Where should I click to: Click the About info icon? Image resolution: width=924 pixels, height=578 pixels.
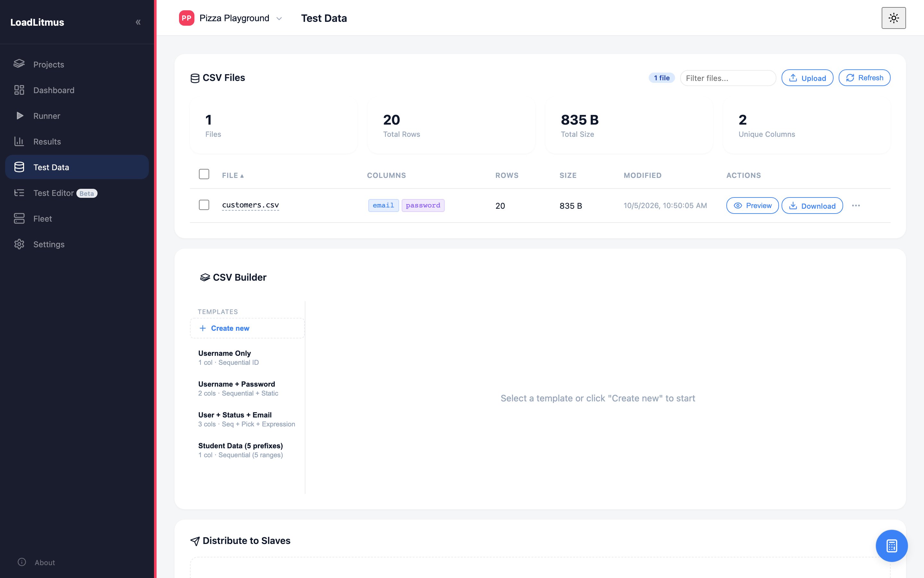tap(22, 562)
